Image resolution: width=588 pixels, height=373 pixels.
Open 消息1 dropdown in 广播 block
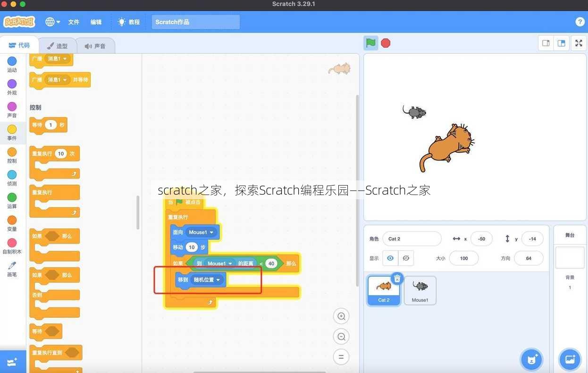click(x=58, y=59)
